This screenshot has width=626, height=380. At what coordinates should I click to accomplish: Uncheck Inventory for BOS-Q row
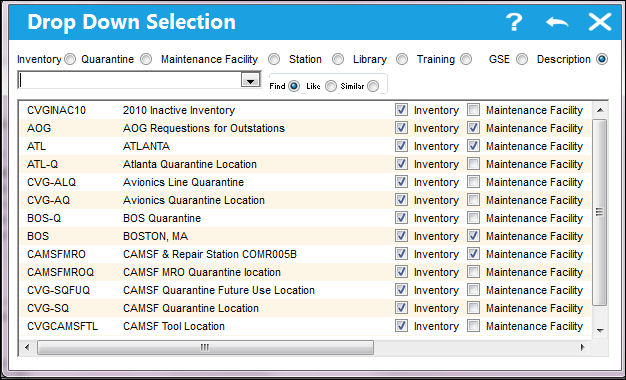tap(401, 218)
